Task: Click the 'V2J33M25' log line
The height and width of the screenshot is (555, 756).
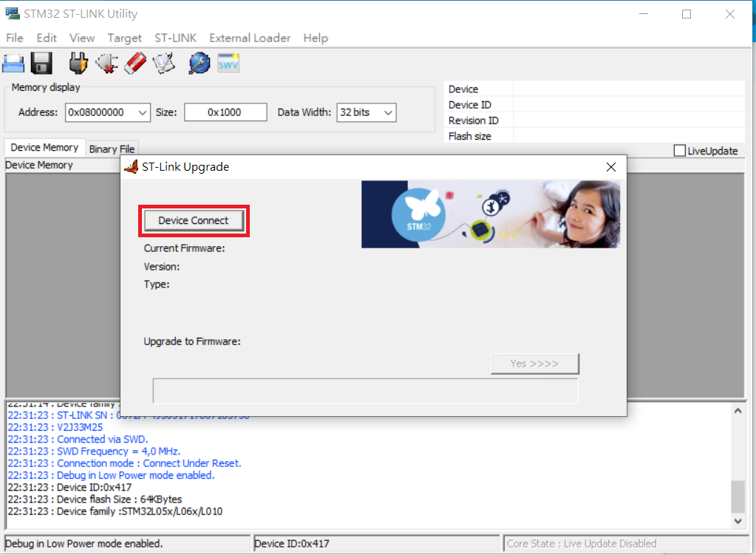Action: point(55,427)
